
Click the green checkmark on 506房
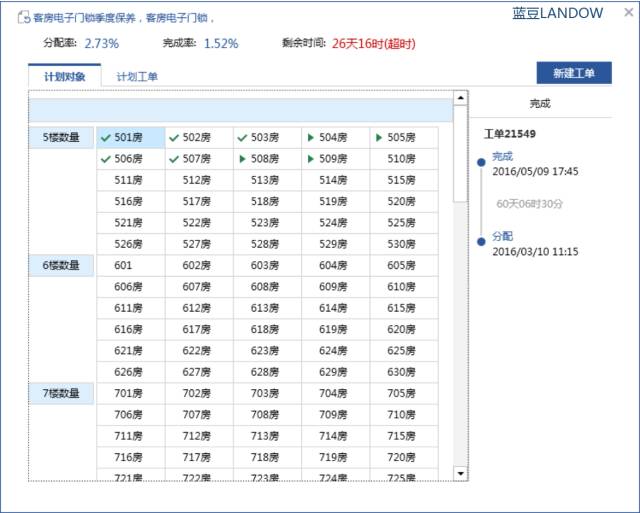[106, 159]
